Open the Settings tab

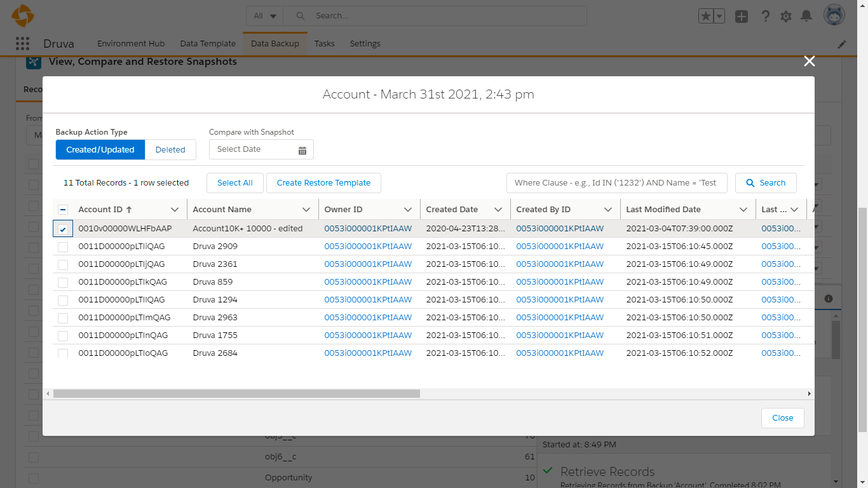click(365, 44)
